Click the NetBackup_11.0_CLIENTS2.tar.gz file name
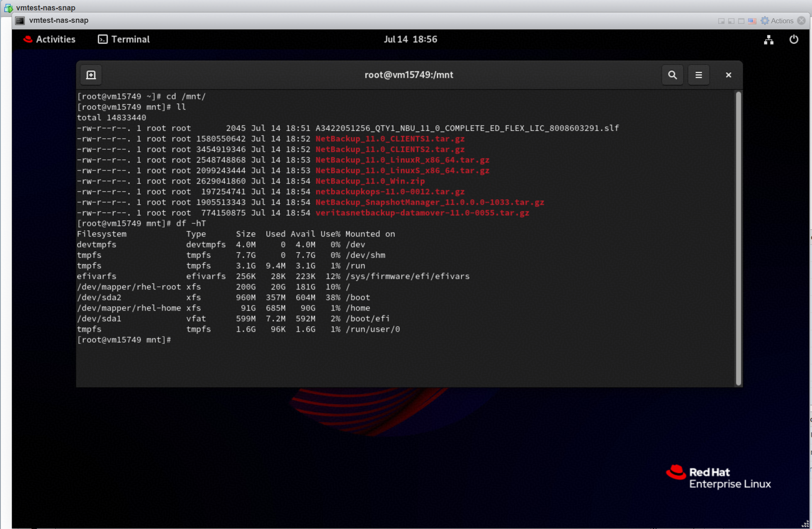Viewport: 812px width, 529px height. coord(390,149)
